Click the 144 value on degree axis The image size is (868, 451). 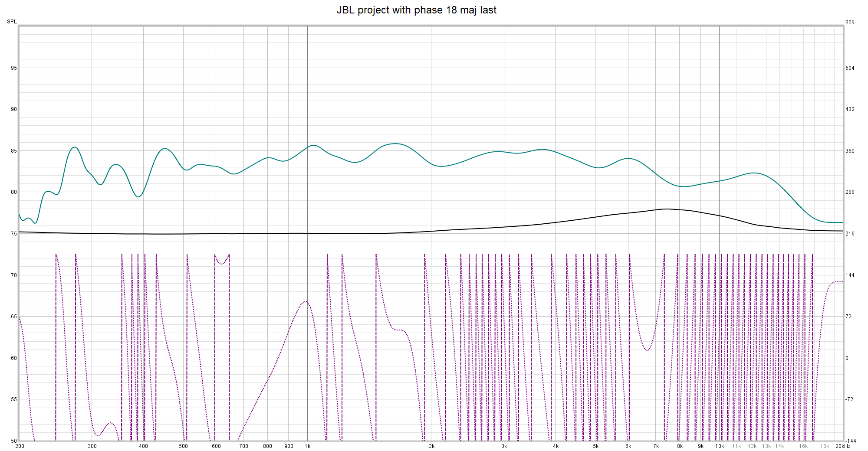(x=850, y=275)
